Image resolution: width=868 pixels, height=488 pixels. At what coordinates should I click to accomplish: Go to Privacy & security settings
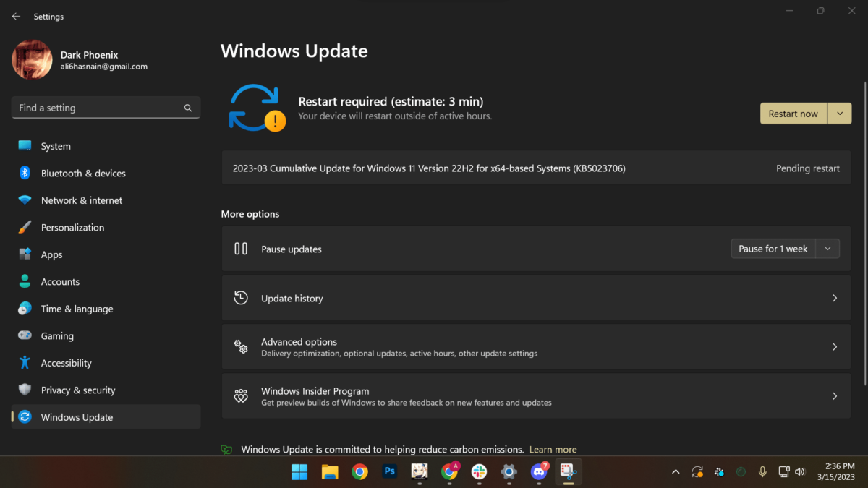78,390
